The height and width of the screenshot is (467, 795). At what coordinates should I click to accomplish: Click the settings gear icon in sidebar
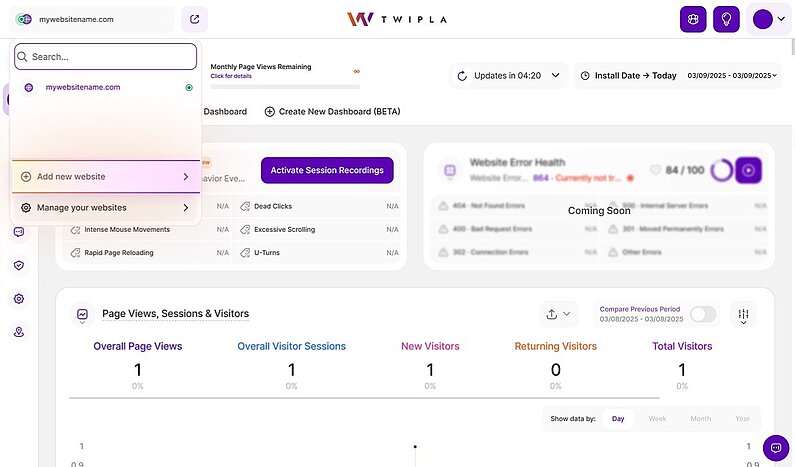[19, 299]
